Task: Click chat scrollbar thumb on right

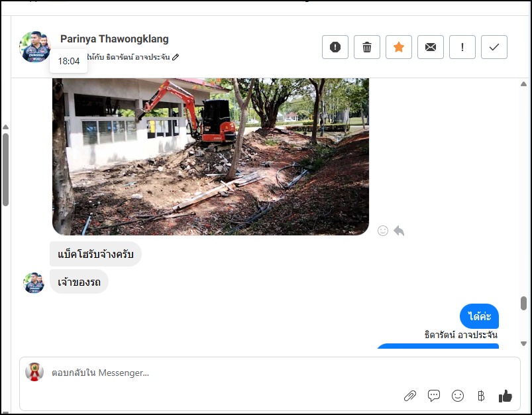Action: pyautogui.click(x=523, y=303)
